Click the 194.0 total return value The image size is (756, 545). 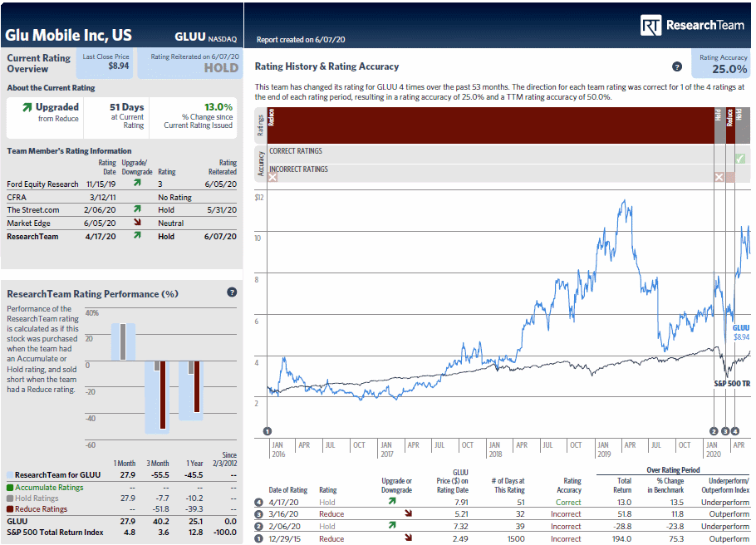pos(622,538)
